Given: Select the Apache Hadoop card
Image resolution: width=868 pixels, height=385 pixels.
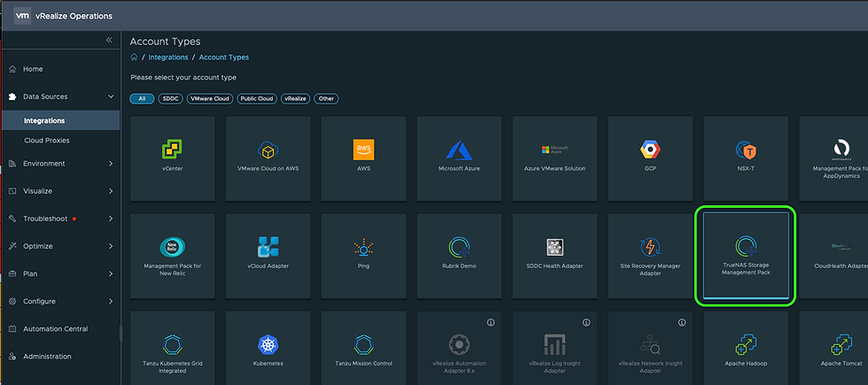Looking at the screenshot, I should 746,348.
